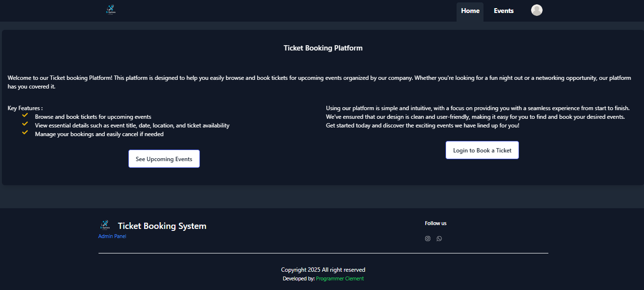The height and width of the screenshot is (290, 644).
Task: Click the See Upcoming Events button
Action: pos(164,159)
